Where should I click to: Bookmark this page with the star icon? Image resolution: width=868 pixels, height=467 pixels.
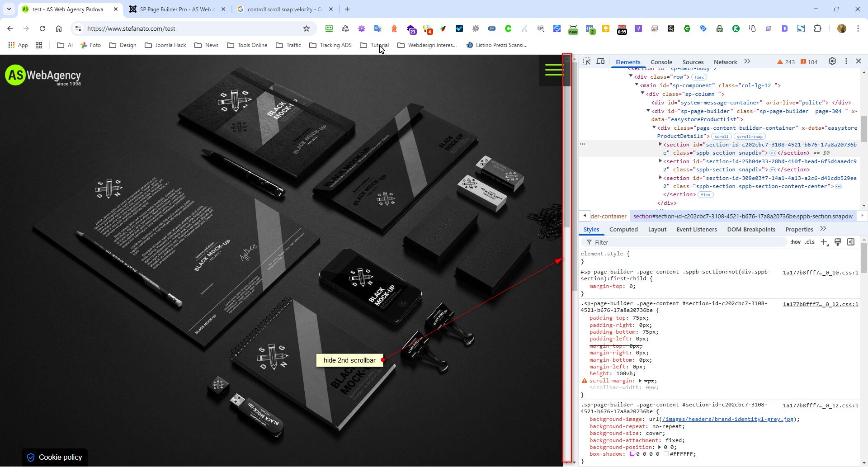(307, 28)
